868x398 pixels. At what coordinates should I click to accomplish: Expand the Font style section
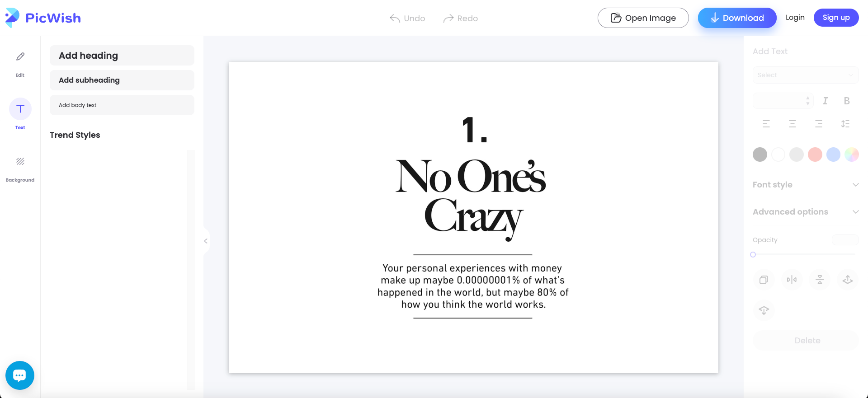click(806, 185)
